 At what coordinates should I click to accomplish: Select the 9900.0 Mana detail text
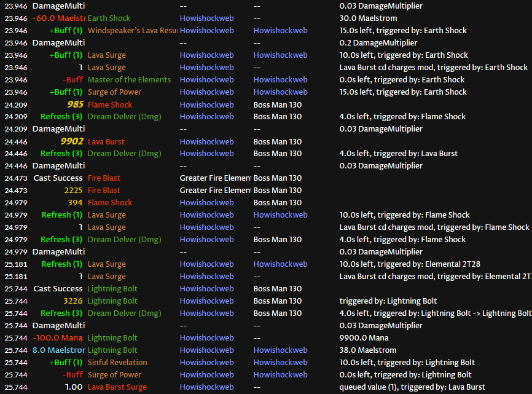click(364, 338)
